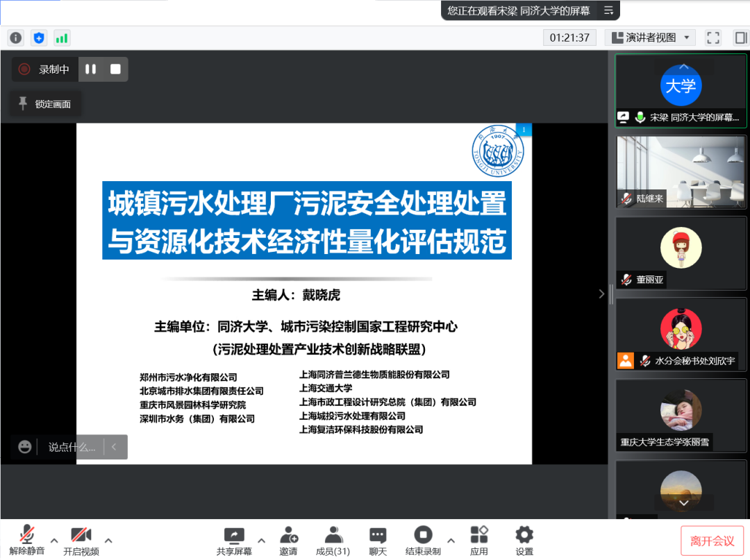Select 陆继来 video thumbnail

click(x=681, y=172)
